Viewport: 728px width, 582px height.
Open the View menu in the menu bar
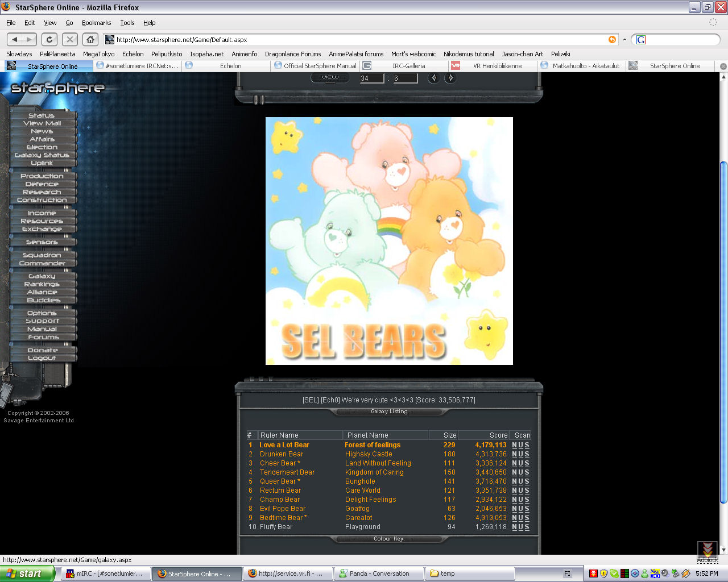pyautogui.click(x=50, y=23)
